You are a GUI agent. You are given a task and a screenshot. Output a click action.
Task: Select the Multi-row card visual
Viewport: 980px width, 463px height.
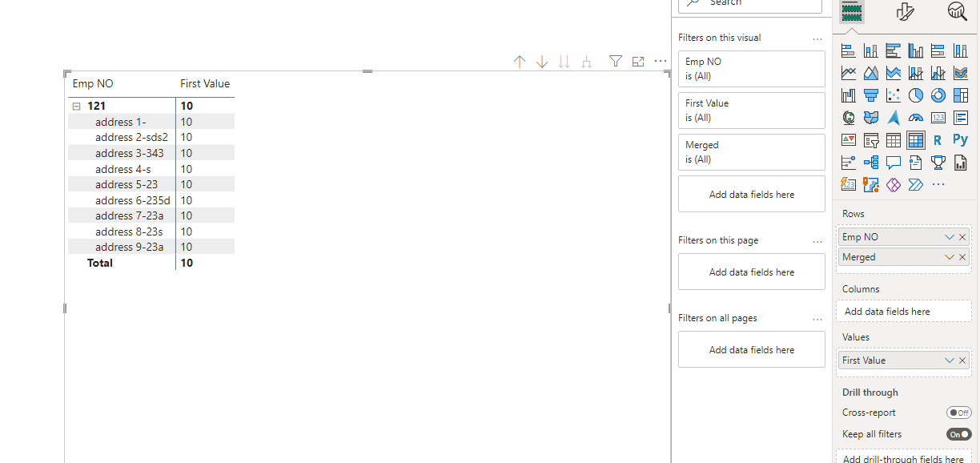click(x=961, y=118)
